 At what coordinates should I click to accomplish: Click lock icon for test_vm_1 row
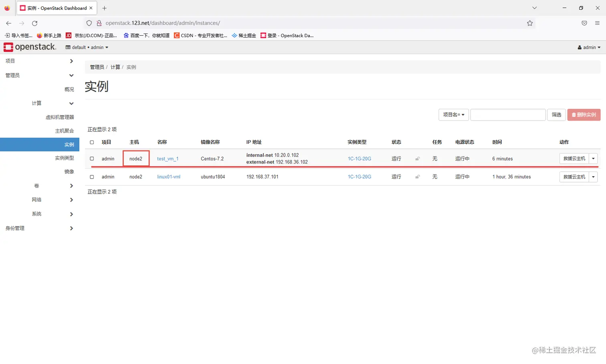pyautogui.click(x=417, y=159)
